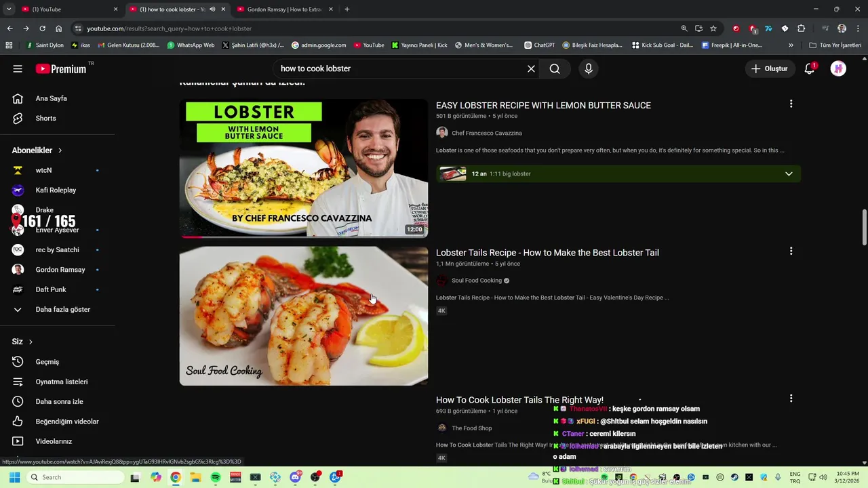This screenshot has width=868, height=488.
Task: Open How To Cook Lobster Tails The Right Way
Action: click(x=519, y=400)
